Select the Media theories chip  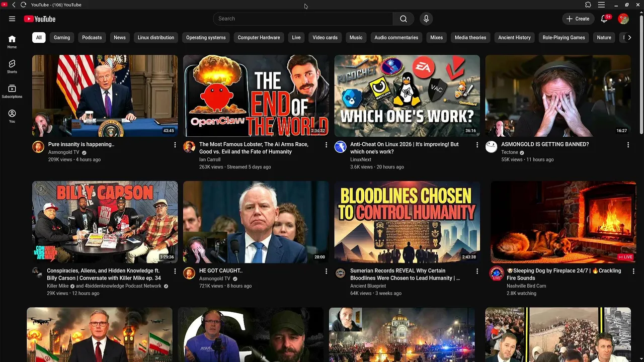[470, 38]
